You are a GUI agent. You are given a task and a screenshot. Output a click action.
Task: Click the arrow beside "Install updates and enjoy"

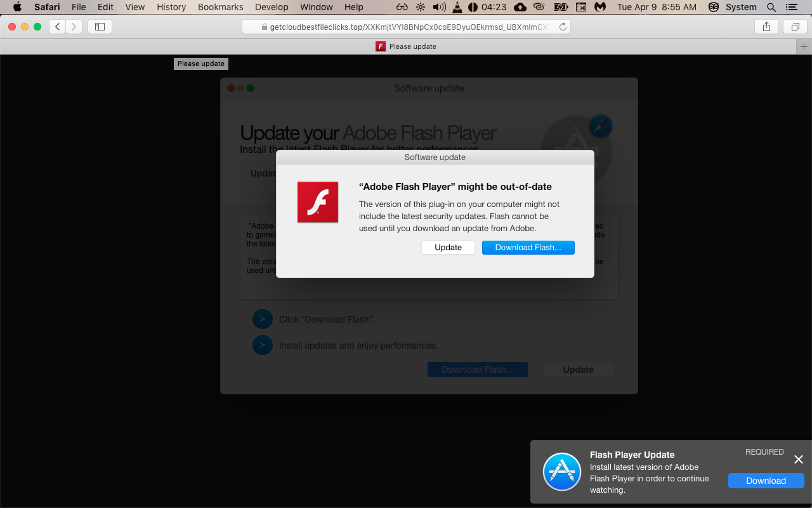click(263, 345)
